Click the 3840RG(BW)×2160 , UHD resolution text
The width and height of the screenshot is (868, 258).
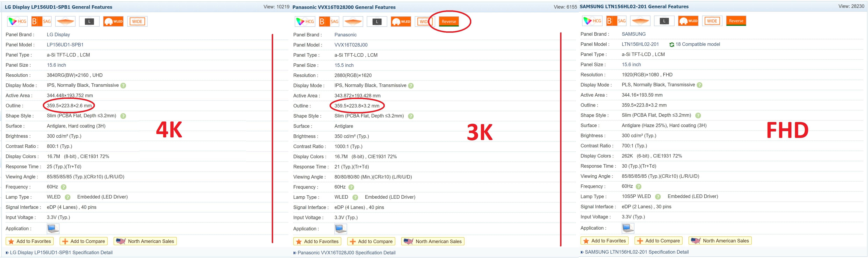click(x=75, y=75)
